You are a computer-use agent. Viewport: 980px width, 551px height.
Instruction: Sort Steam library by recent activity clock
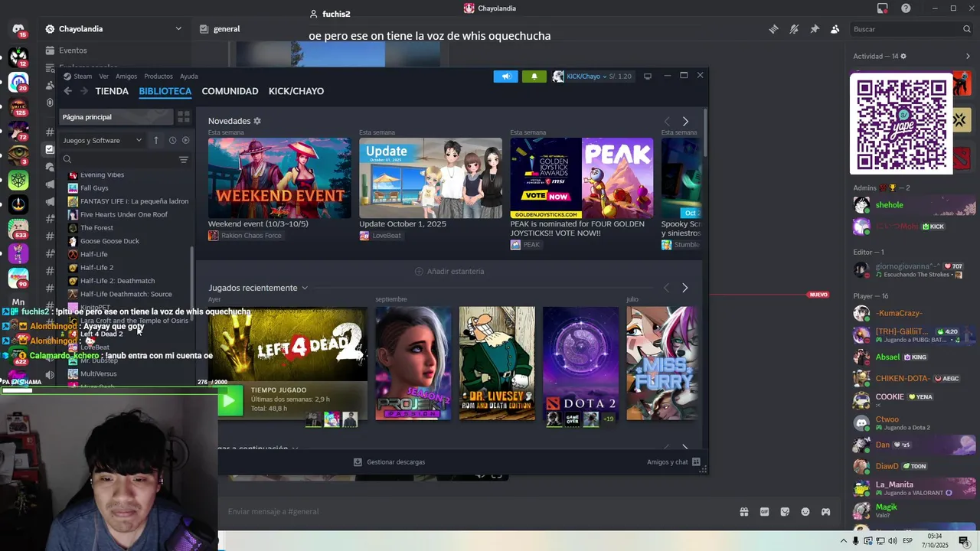pos(172,140)
